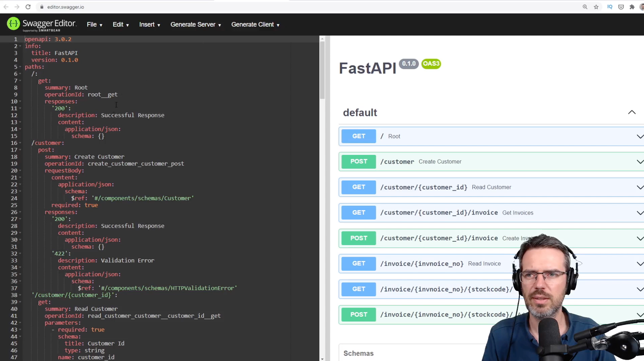Open the extensions puzzle icon
The height and width of the screenshot is (361, 644).
(632, 7)
